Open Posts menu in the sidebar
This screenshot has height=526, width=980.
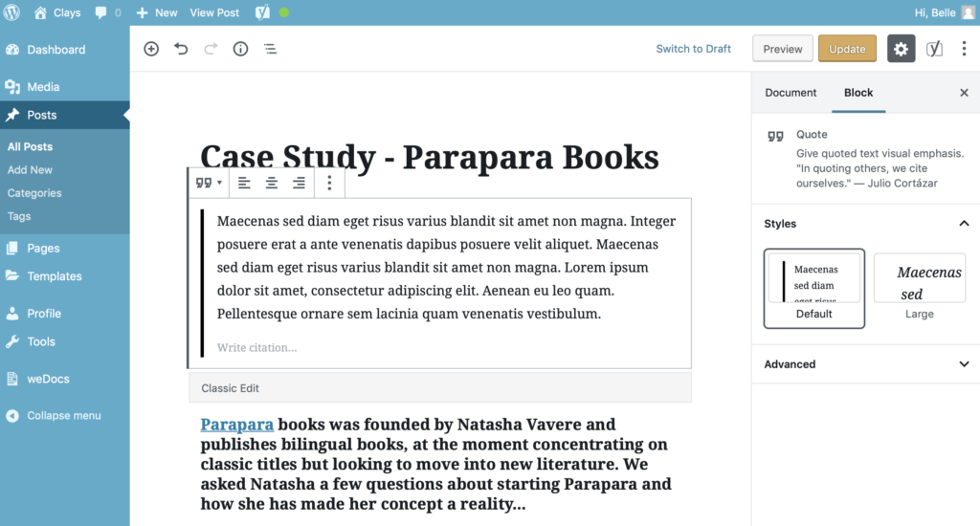point(65,115)
